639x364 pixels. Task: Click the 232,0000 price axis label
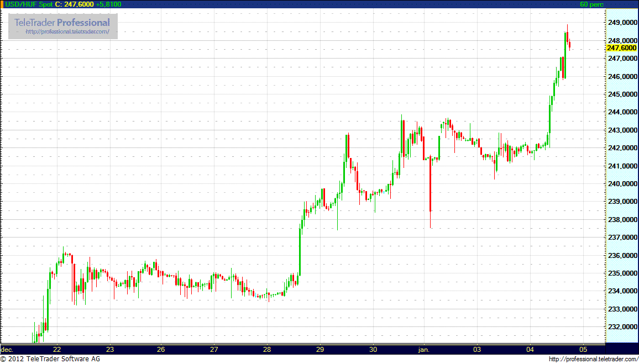click(623, 327)
